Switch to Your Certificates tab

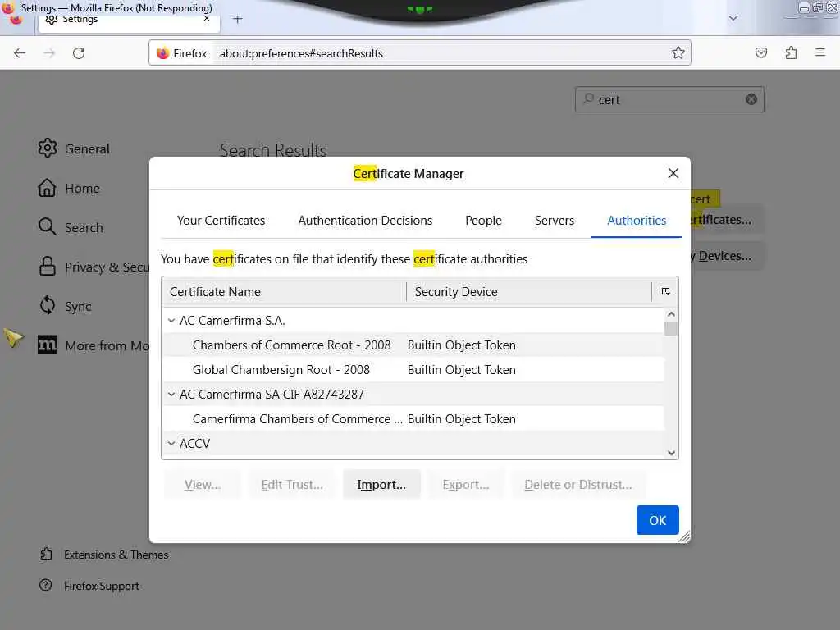point(221,220)
